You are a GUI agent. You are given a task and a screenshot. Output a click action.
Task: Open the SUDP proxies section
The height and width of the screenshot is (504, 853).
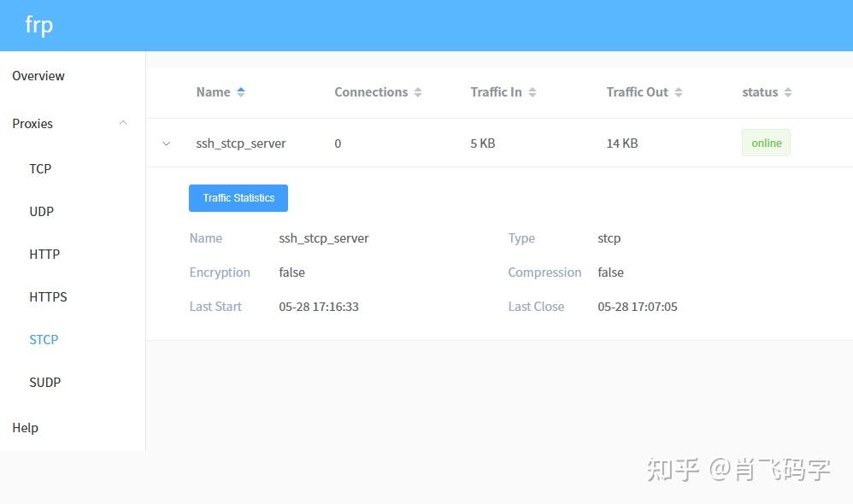(x=45, y=382)
